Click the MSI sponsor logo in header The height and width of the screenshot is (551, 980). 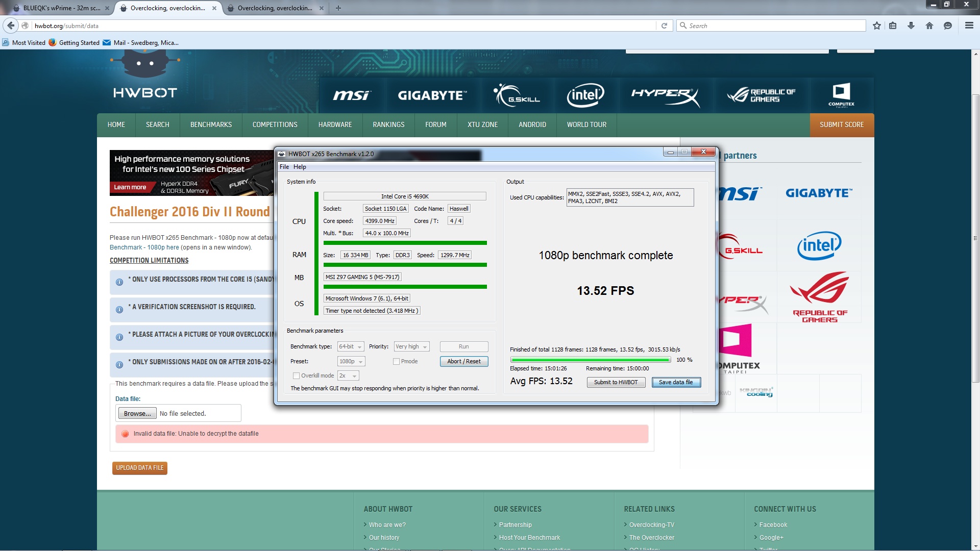351,95
